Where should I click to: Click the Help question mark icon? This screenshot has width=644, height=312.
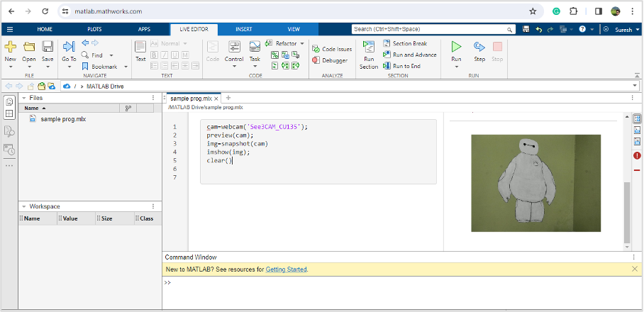tap(582, 30)
